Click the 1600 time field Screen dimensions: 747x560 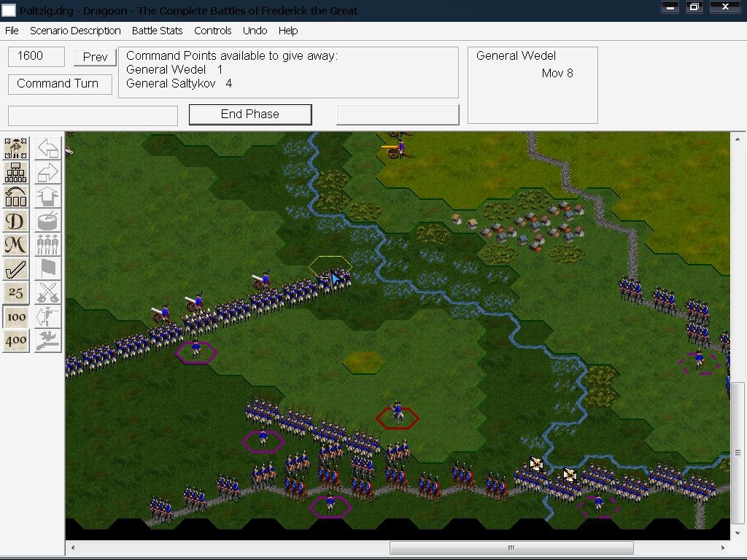pyautogui.click(x=36, y=57)
